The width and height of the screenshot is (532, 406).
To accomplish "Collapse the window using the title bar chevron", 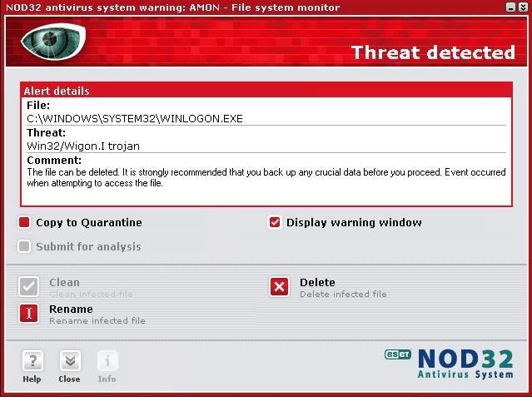I will click(510, 7).
